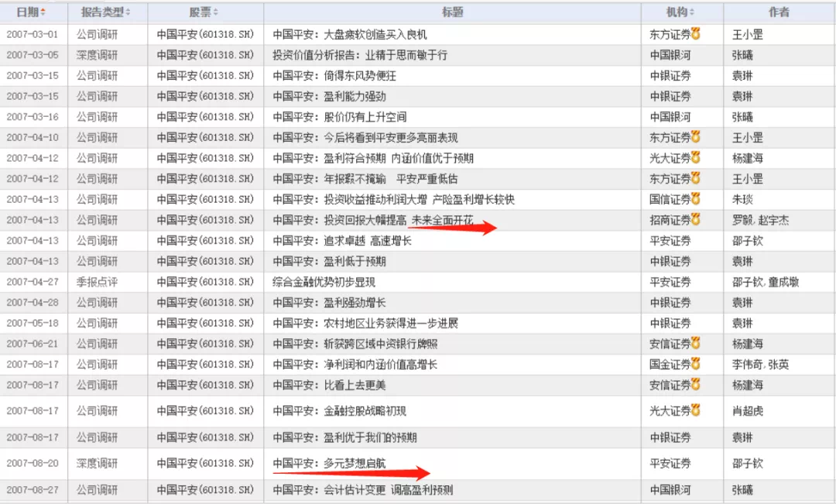The width and height of the screenshot is (836, 504).
Task: Select date cell 2007-04-27
Action: tap(32, 282)
